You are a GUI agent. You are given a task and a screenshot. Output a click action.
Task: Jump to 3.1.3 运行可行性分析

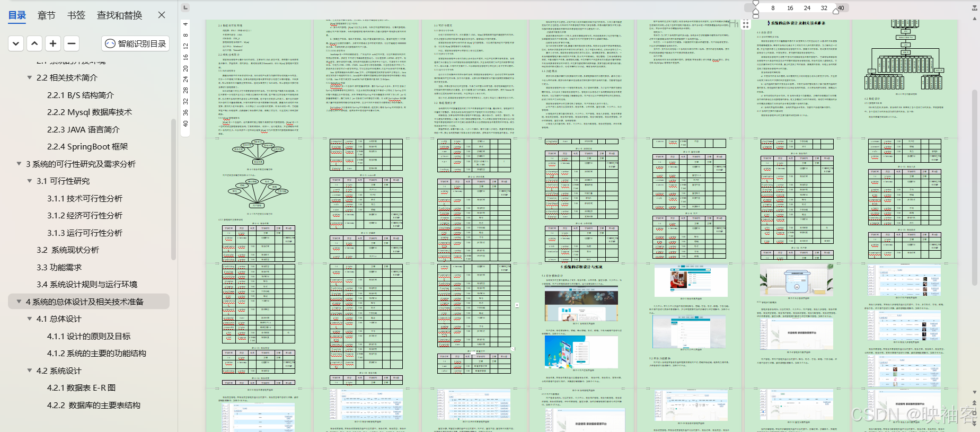[85, 233]
